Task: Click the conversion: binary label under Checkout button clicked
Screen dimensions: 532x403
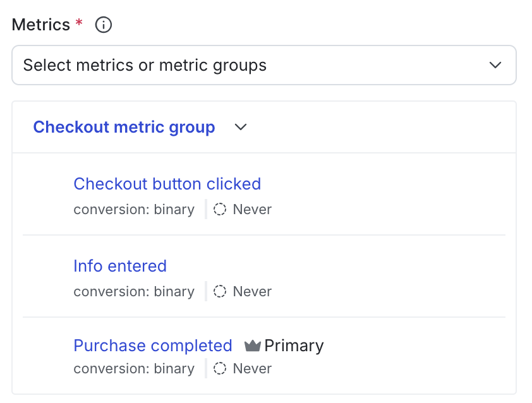Action: tap(134, 209)
